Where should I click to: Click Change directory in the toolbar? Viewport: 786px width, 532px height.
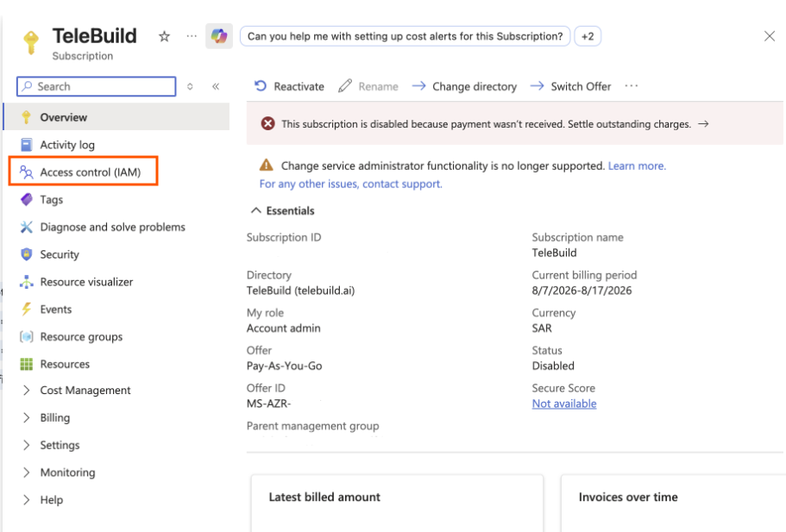[x=464, y=87]
